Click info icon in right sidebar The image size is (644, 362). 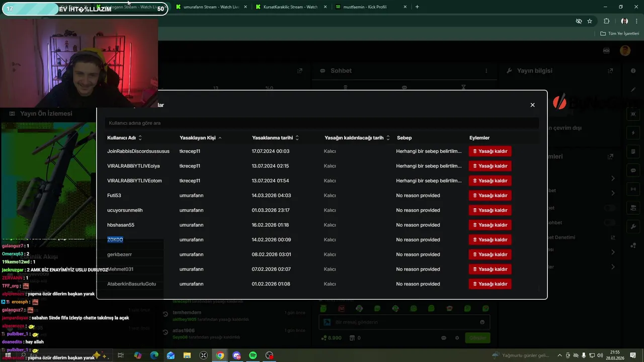point(633,71)
